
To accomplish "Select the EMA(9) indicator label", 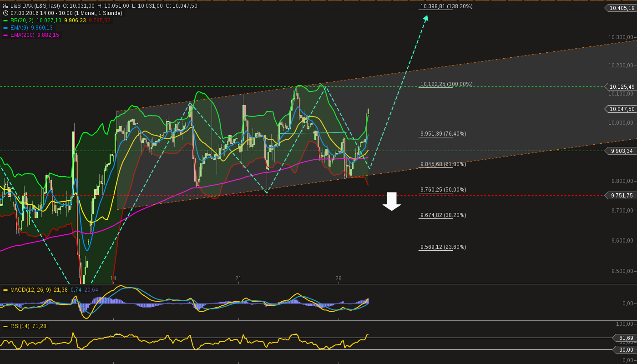I will tap(20, 28).
